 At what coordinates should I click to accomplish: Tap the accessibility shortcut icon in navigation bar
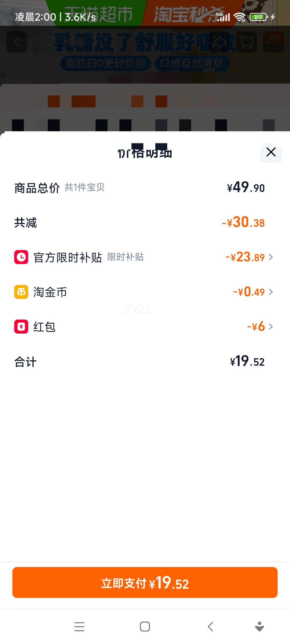[x=259, y=627]
